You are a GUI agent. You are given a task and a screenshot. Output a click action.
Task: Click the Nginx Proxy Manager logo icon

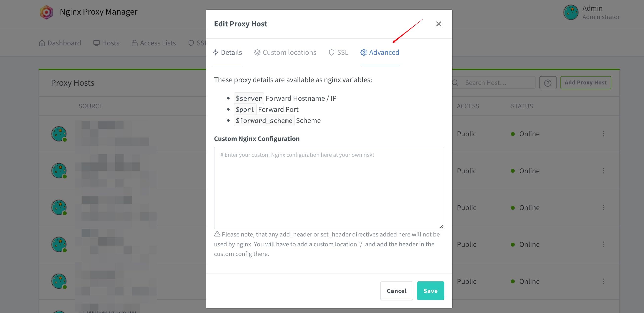[46, 12]
